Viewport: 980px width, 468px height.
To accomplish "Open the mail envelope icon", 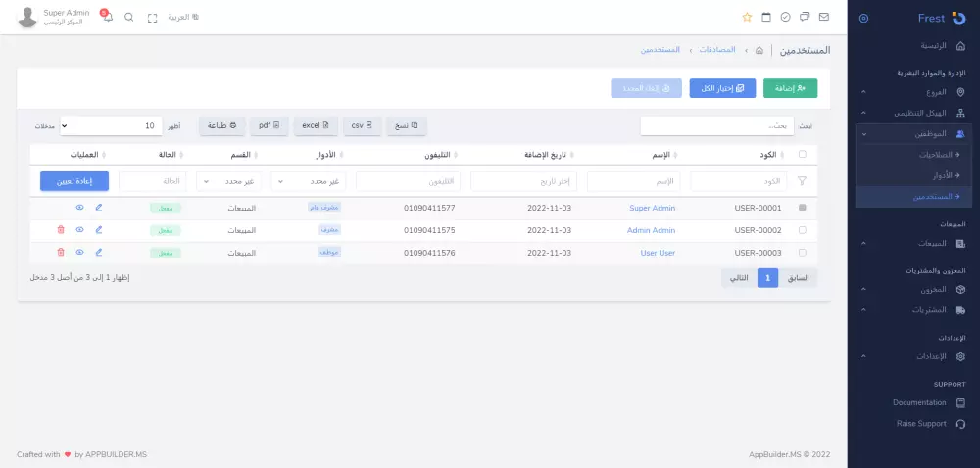I will pyautogui.click(x=824, y=18).
